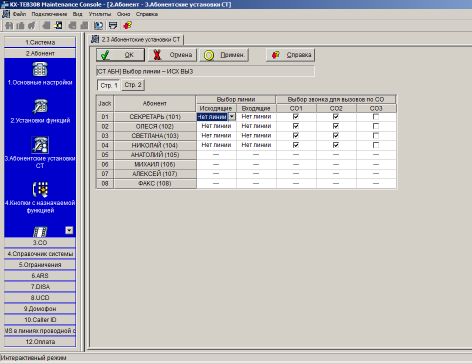
Task: Toggle CO2 checkbox for ОЛЕСЯ (102)
Action: [336, 126]
